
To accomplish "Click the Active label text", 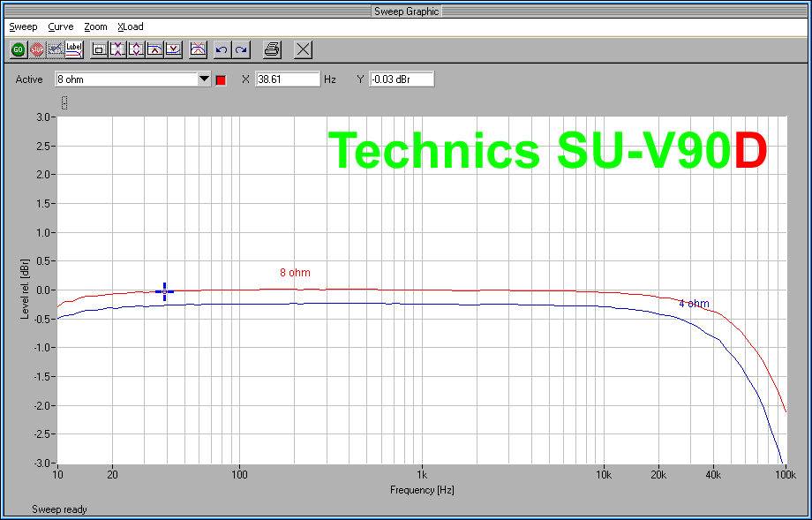I will pyautogui.click(x=29, y=79).
